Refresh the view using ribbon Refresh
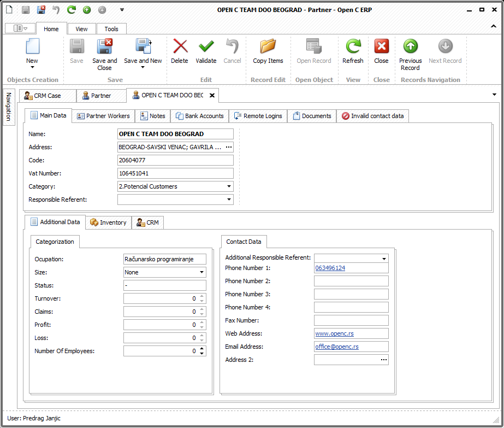This screenshot has height=428, width=504. pos(353,46)
